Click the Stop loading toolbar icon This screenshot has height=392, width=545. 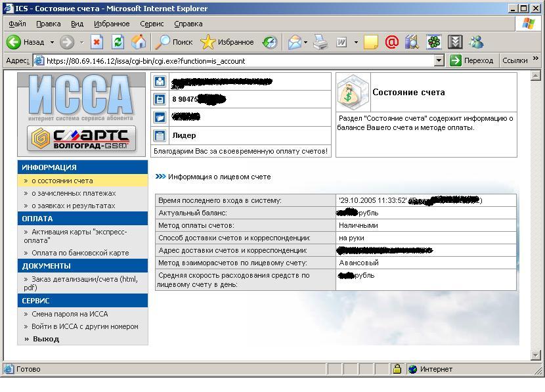click(x=97, y=42)
